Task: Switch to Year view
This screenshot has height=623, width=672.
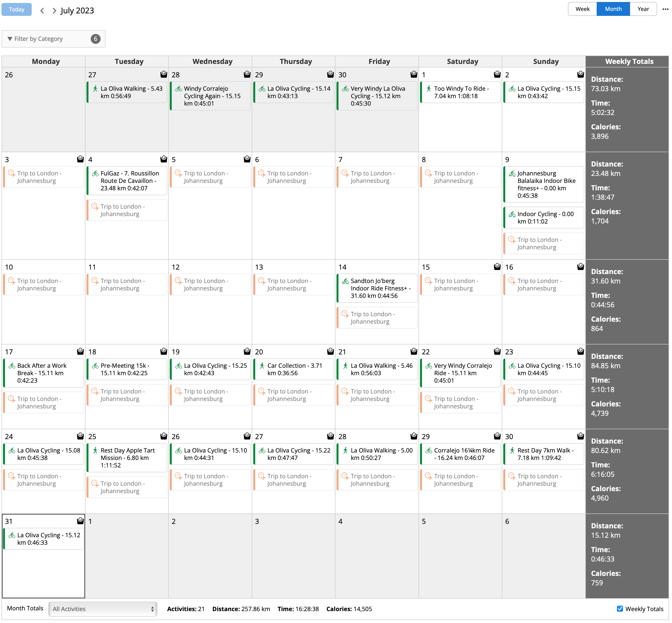Action: (x=643, y=9)
